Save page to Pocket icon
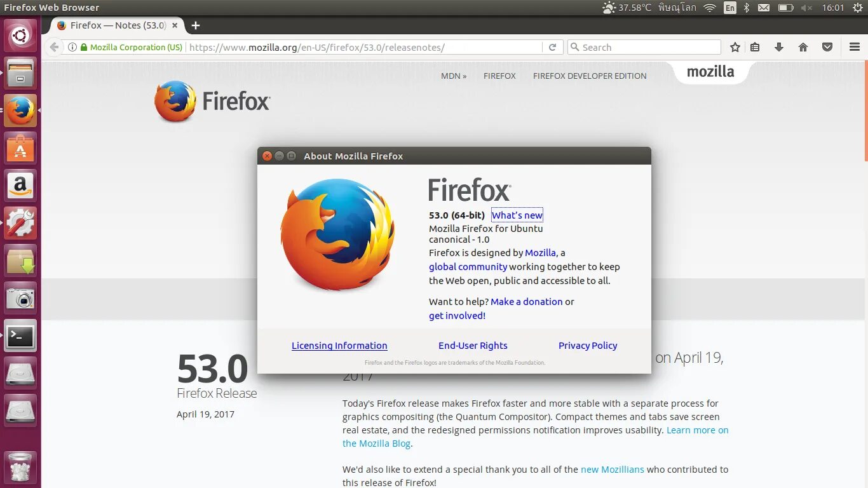Screen dimensions: 868x488 (827, 47)
